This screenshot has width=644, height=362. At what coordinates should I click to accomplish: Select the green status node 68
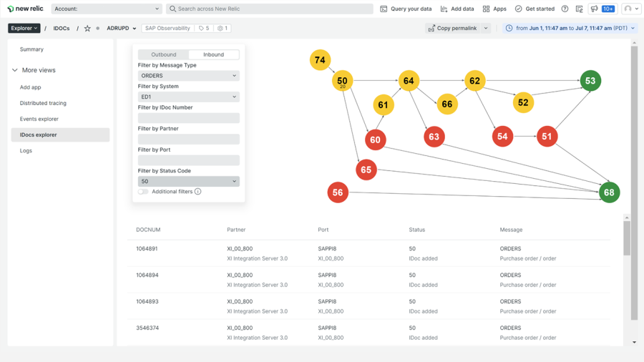(x=610, y=192)
